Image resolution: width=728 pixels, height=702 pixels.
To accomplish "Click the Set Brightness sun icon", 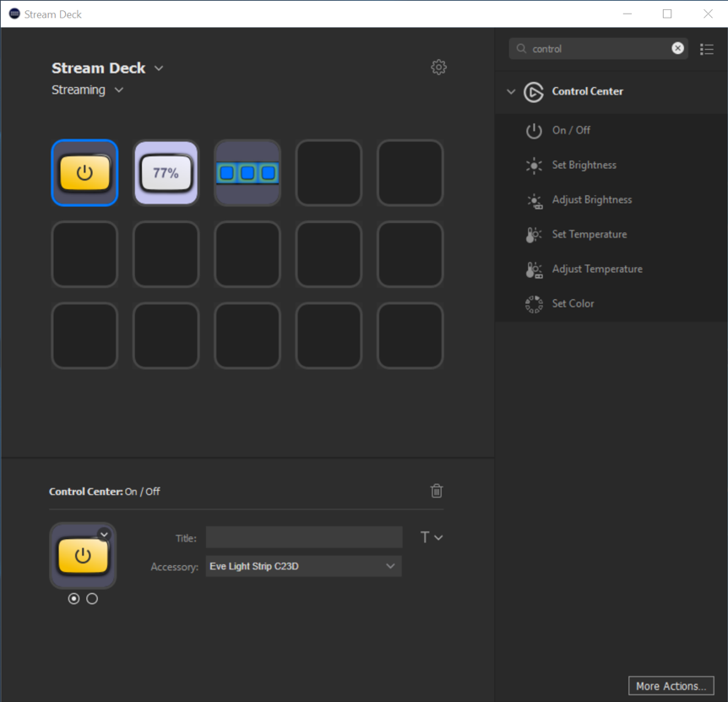I will click(534, 166).
